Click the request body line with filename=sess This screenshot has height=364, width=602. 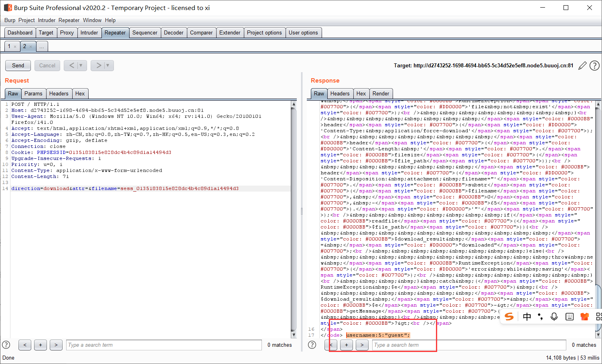[x=125, y=188]
